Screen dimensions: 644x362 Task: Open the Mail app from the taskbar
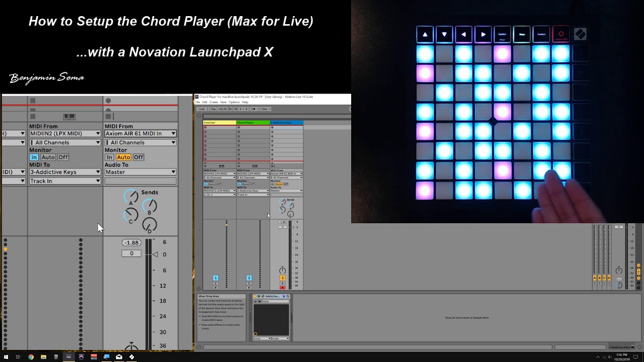[x=119, y=357]
